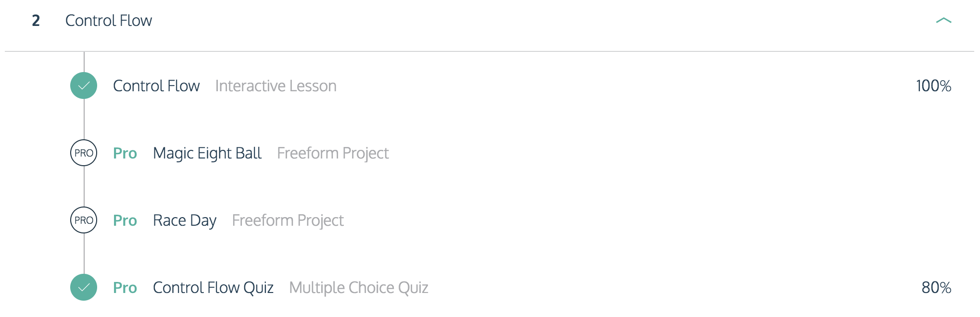Image resolution: width=980 pixels, height=317 pixels.
Task: Open the Magic Eight Ball project
Action: pyautogui.click(x=207, y=153)
